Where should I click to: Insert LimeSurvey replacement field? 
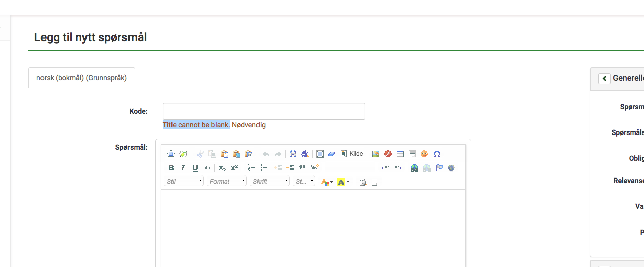pos(183,154)
